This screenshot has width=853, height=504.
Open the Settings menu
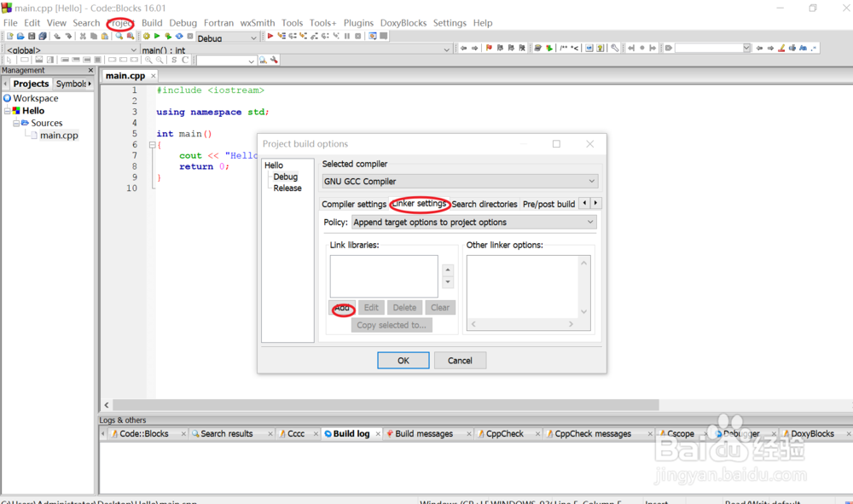[x=450, y=23]
